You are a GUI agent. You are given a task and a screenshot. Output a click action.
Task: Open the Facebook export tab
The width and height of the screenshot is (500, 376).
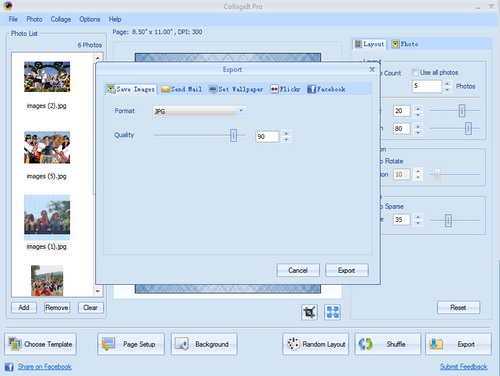click(326, 89)
